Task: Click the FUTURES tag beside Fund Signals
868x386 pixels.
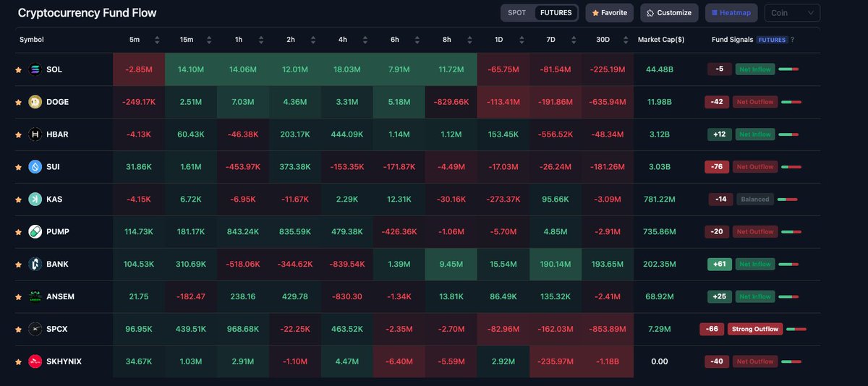Action: coord(771,40)
